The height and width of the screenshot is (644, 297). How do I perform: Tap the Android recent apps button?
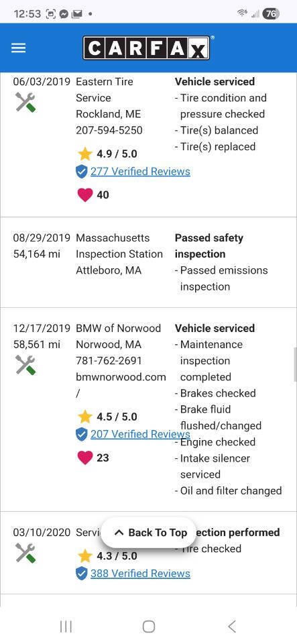coord(66,627)
